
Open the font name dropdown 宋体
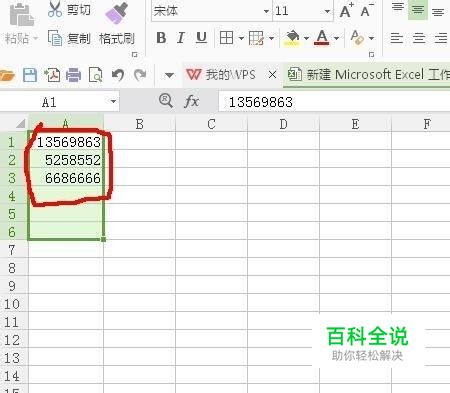point(266,11)
